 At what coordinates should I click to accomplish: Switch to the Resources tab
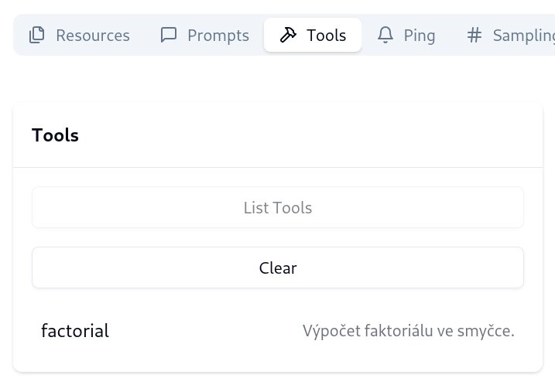pyautogui.click(x=92, y=36)
